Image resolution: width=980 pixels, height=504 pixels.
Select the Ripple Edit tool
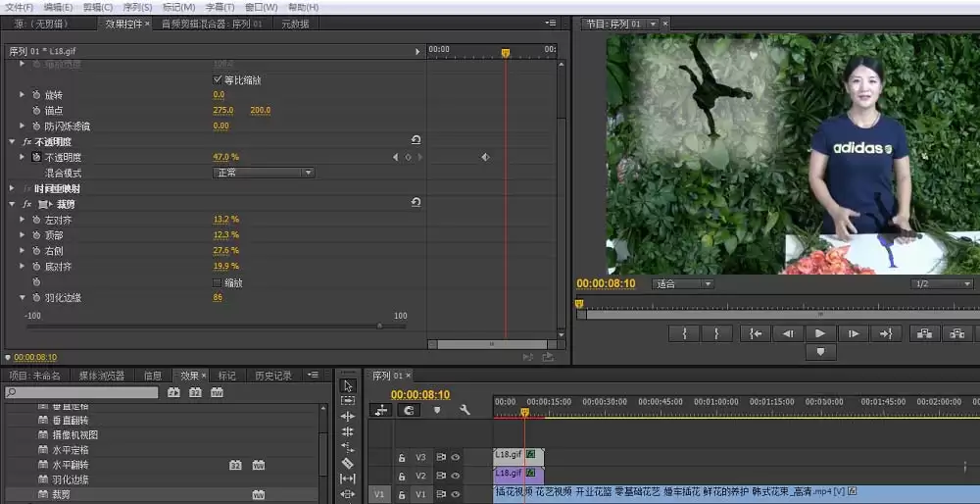coord(348,416)
